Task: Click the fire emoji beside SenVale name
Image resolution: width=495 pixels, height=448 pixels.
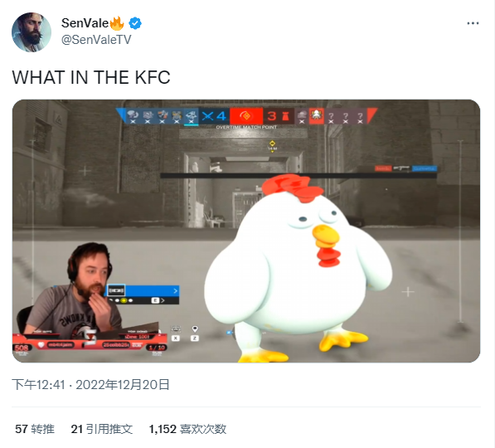Action: tap(116, 23)
